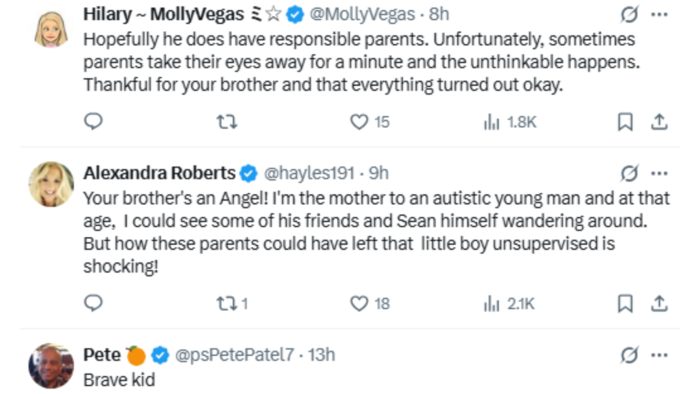Image resolution: width=700 pixels, height=394 pixels.
Task: Reply to Alexandra Roberts tweet
Action: point(93,303)
